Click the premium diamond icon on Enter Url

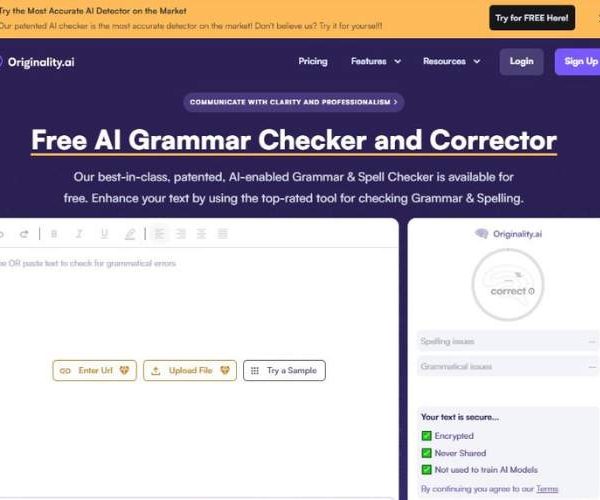coord(124,370)
